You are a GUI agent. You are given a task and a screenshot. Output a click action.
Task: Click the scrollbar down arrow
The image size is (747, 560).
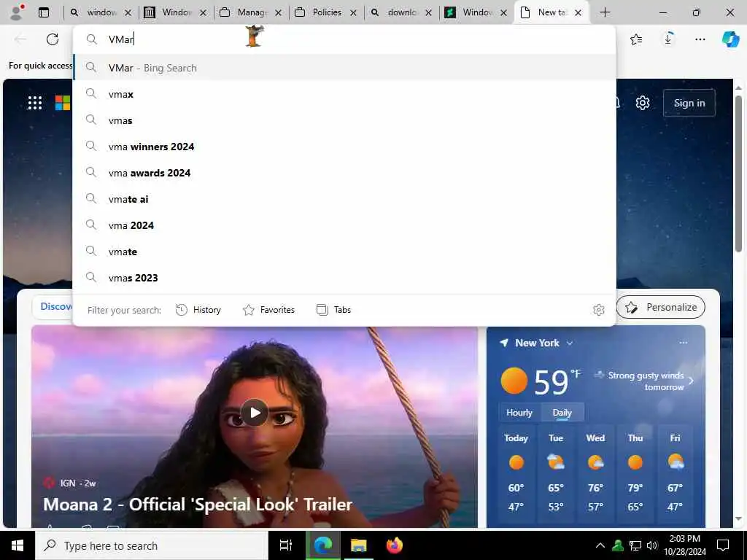pos(738,519)
